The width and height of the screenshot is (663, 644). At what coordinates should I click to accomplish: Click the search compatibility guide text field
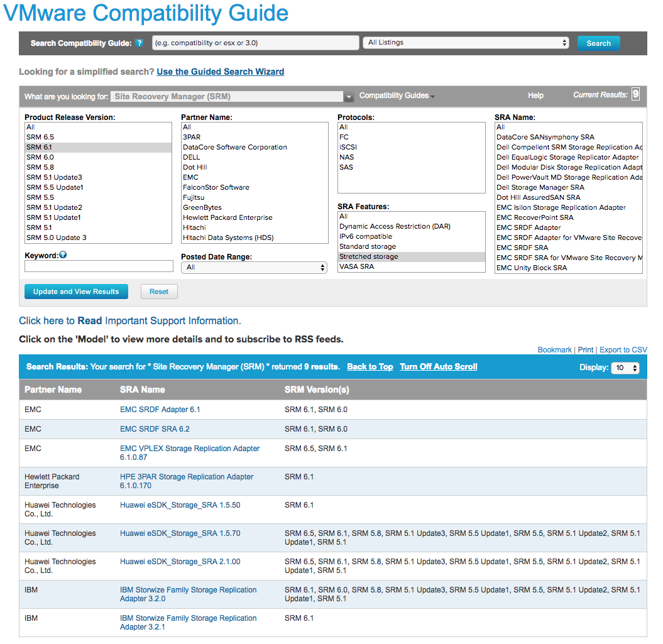tap(255, 43)
